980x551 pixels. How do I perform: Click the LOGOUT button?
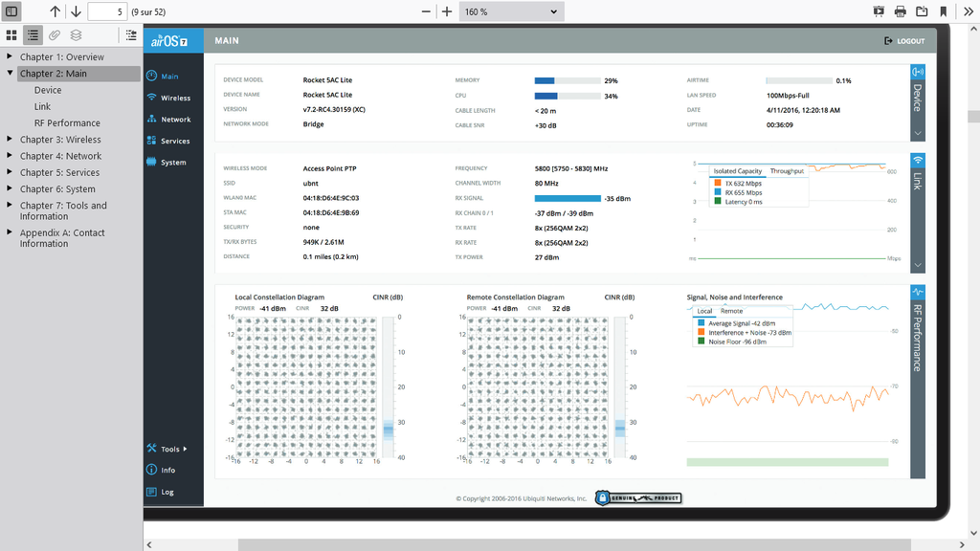tap(904, 41)
